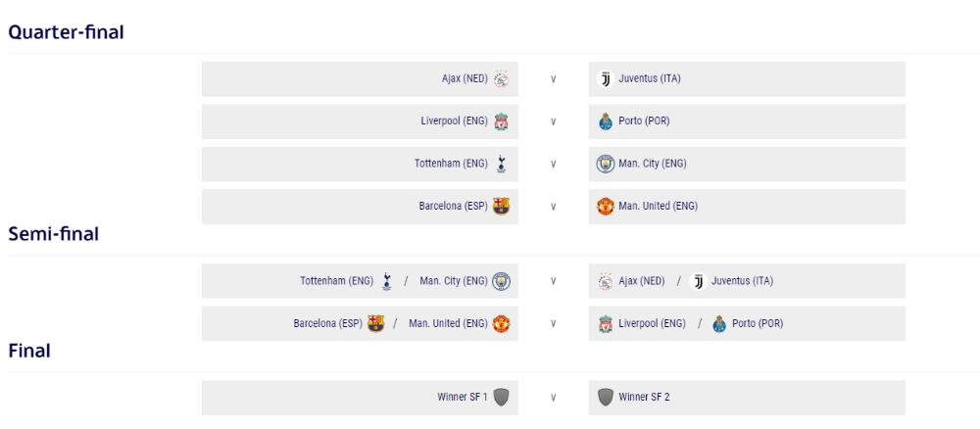Click the Juventus logo in the semi-final row
980x429 pixels.
coord(698,282)
